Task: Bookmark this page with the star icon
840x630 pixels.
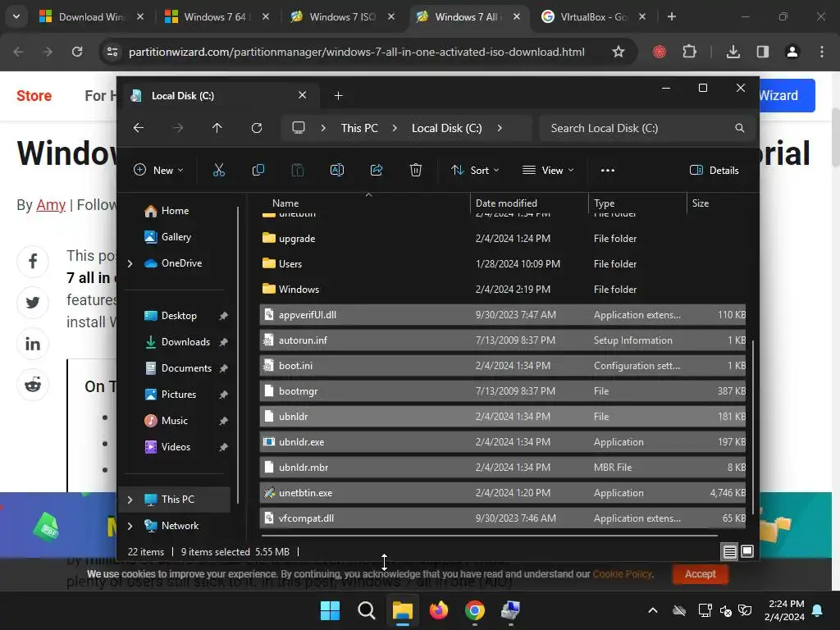Action: (x=619, y=52)
